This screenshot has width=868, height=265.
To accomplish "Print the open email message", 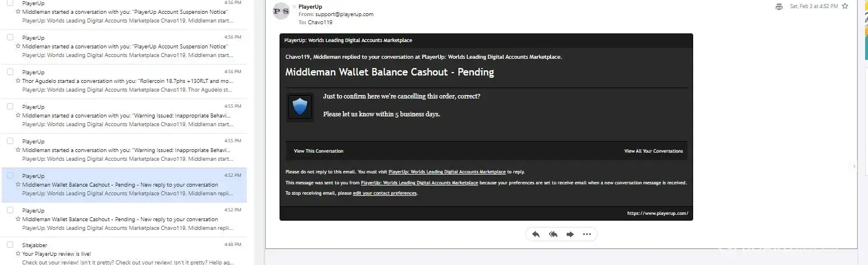I will tap(779, 6).
